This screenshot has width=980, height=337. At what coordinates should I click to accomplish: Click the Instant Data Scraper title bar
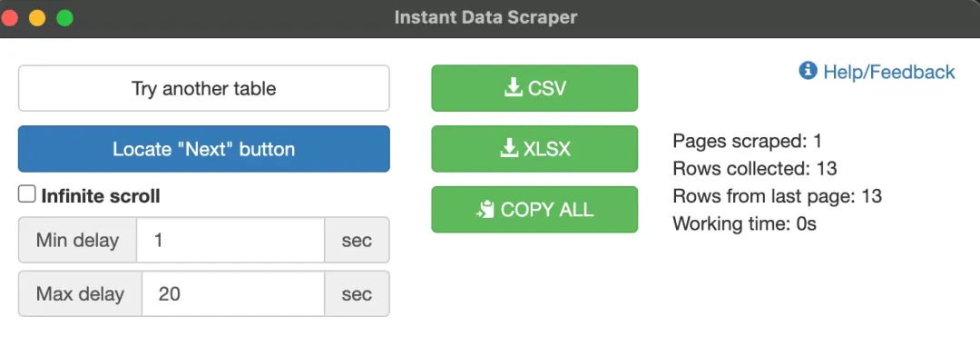tap(485, 17)
